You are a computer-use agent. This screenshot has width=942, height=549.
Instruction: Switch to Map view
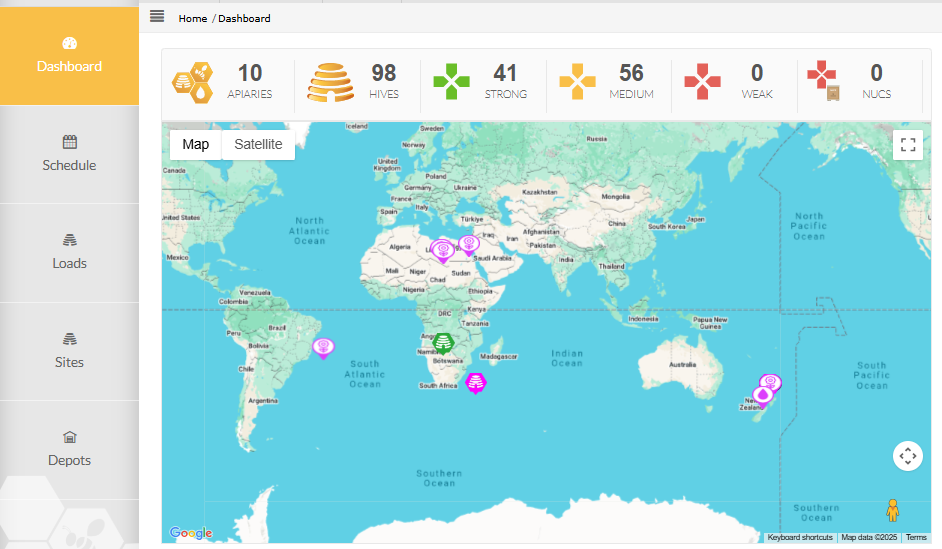tap(196, 144)
